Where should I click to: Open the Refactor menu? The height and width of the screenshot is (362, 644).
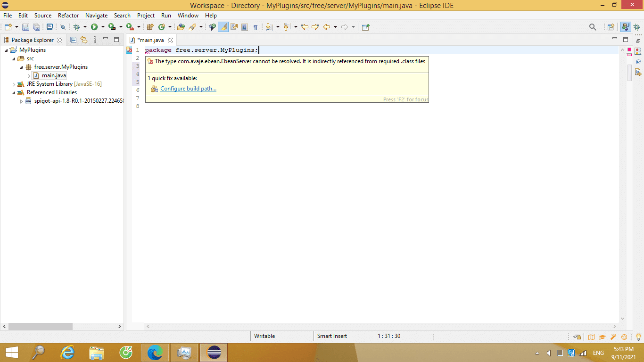point(68,16)
